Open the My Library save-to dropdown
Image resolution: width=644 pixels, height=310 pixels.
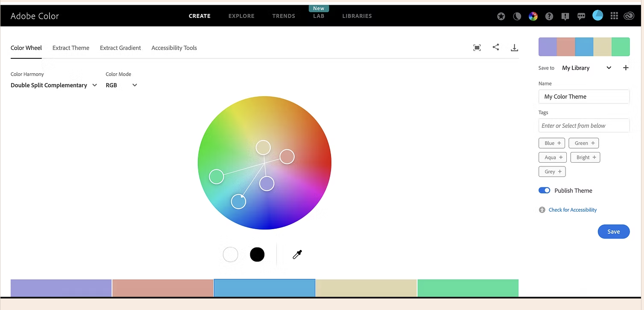tap(587, 68)
